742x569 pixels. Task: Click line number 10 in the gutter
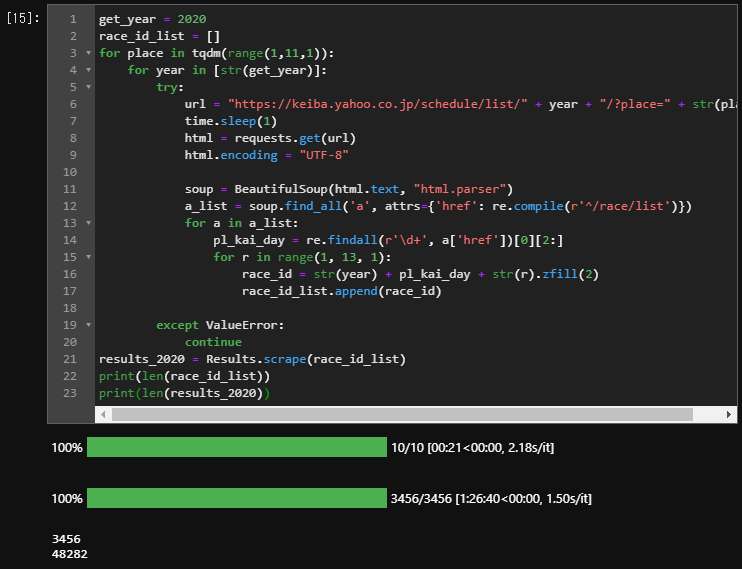[x=70, y=172]
